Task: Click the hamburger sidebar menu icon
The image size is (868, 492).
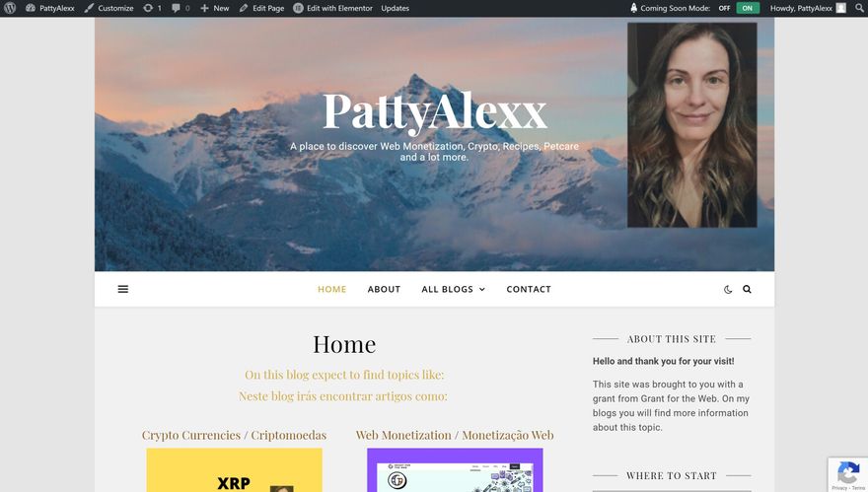Action: point(123,289)
